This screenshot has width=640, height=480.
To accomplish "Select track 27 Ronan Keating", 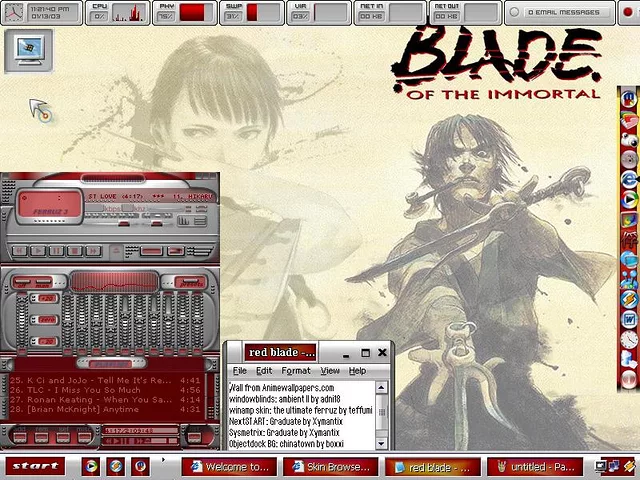I will coord(105,400).
